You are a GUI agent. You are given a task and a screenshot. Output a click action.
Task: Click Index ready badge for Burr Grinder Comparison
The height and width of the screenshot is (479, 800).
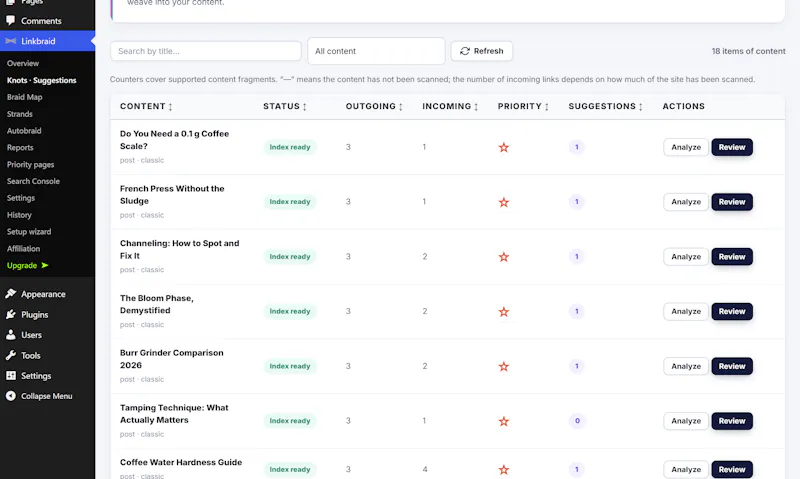click(x=290, y=366)
